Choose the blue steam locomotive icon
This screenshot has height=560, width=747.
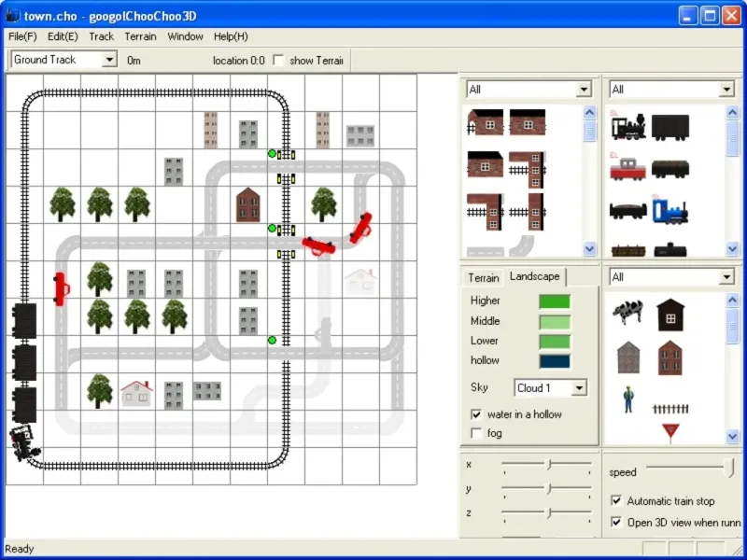click(670, 212)
